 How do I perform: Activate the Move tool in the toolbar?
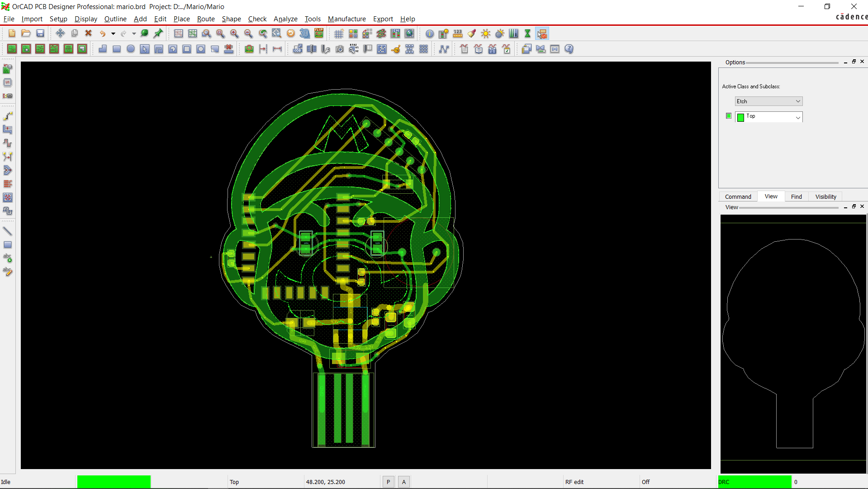[60, 34]
